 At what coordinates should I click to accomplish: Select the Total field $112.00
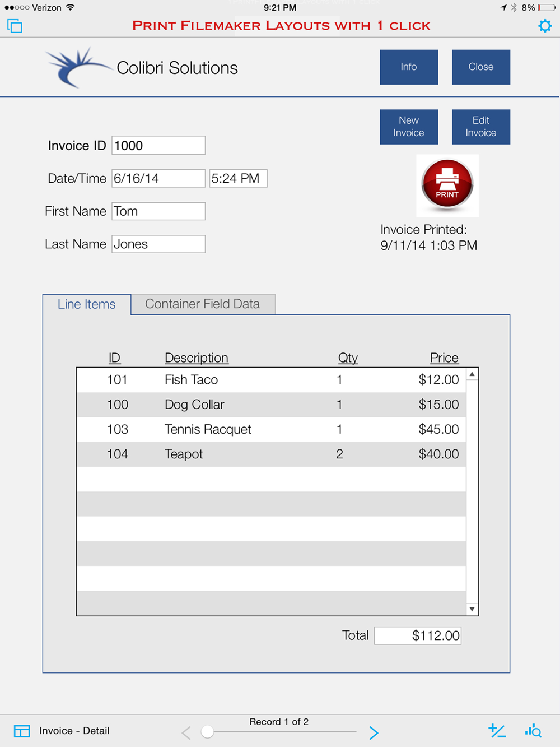(418, 635)
